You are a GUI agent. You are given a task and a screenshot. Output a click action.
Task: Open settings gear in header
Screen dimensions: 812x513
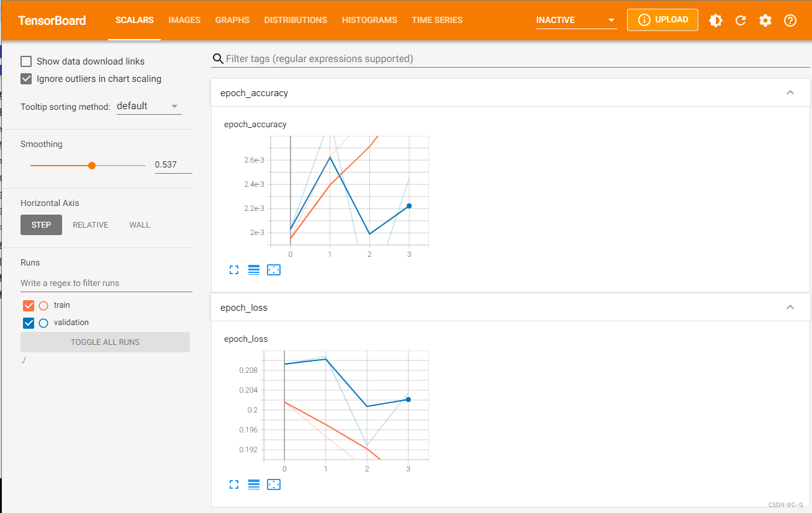pyautogui.click(x=765, y=20)
